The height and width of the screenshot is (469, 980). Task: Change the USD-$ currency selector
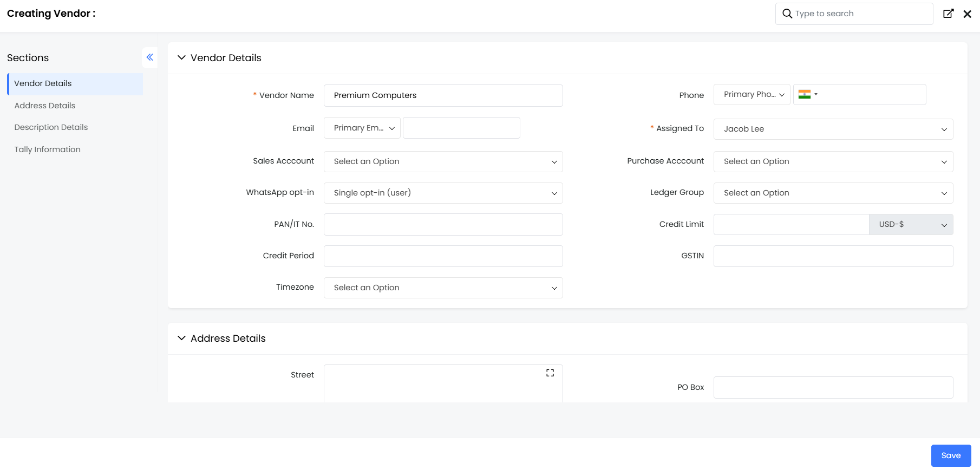coord(911,225)
